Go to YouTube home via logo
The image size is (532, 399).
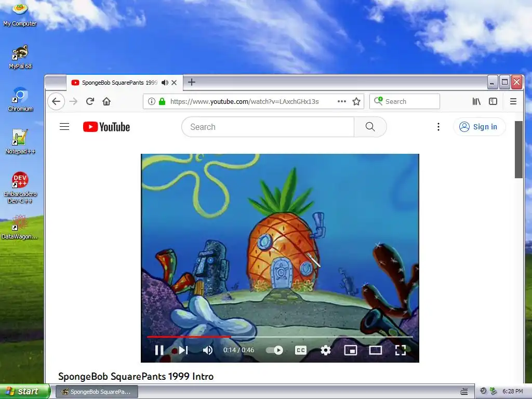[x=107, y=127]
